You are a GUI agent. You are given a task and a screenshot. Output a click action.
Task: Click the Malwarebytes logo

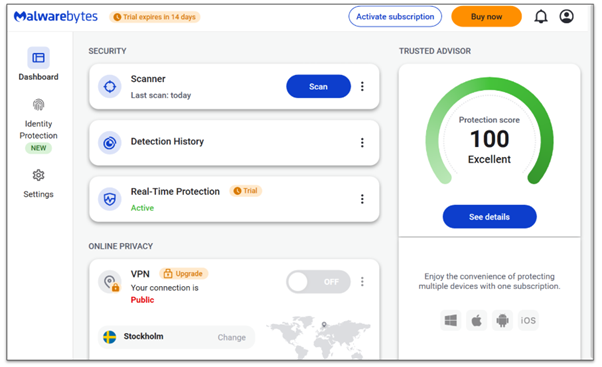(56, 17)
